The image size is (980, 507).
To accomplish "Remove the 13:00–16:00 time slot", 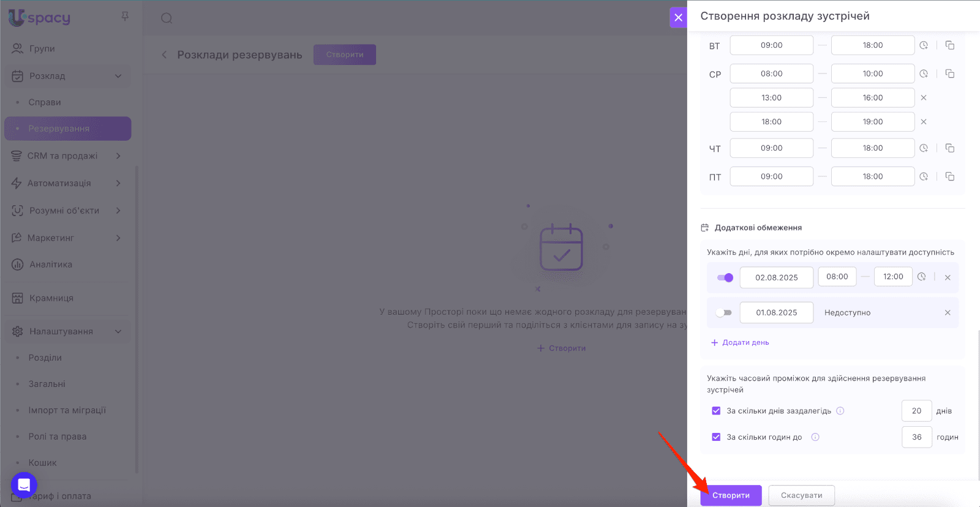I will [924, 98].
